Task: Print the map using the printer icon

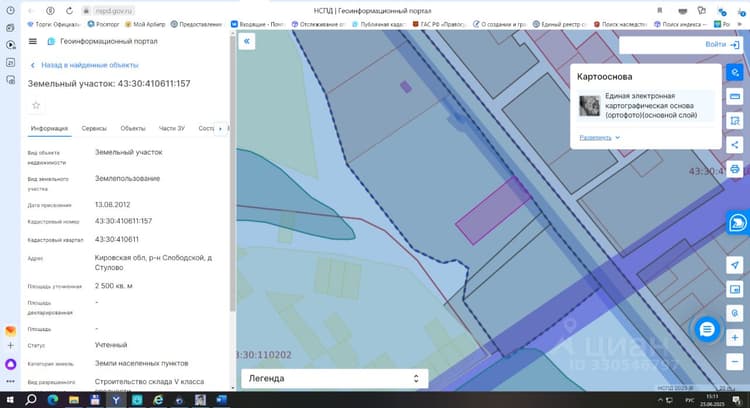Action: point(735,169)
